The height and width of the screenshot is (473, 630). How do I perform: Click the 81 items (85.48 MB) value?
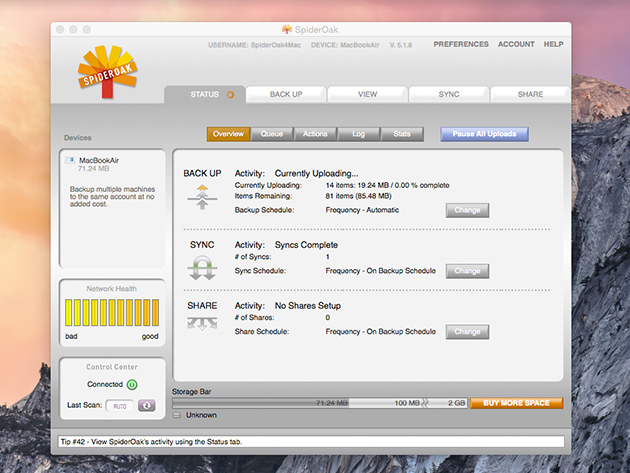pos(358,196)
